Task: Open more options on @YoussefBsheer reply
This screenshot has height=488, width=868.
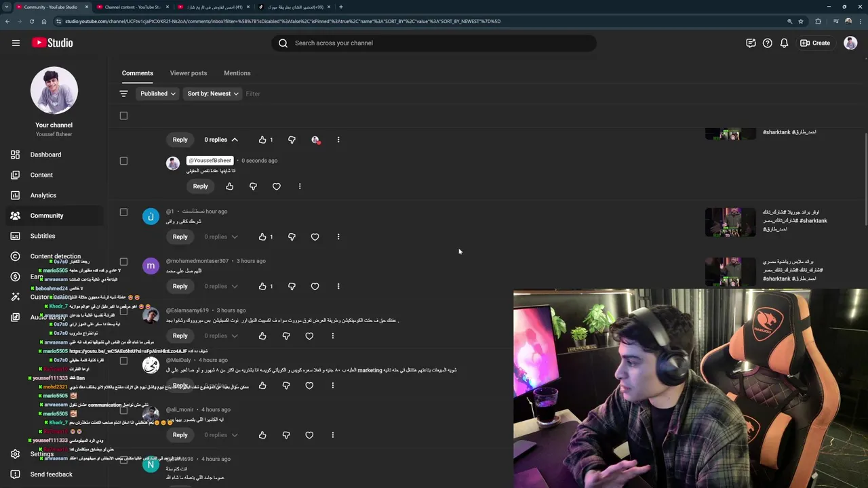Action: point(300,186)
